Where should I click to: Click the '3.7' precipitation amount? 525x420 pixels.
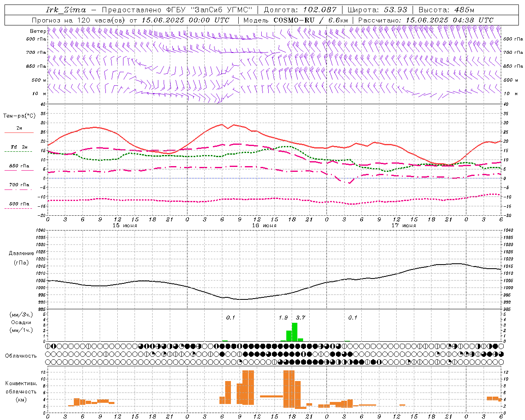click(301, 317)
